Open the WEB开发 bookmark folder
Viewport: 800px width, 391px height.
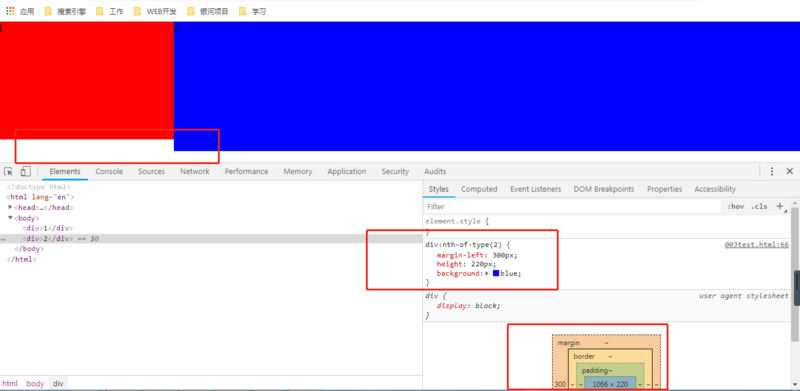point(155,11)
